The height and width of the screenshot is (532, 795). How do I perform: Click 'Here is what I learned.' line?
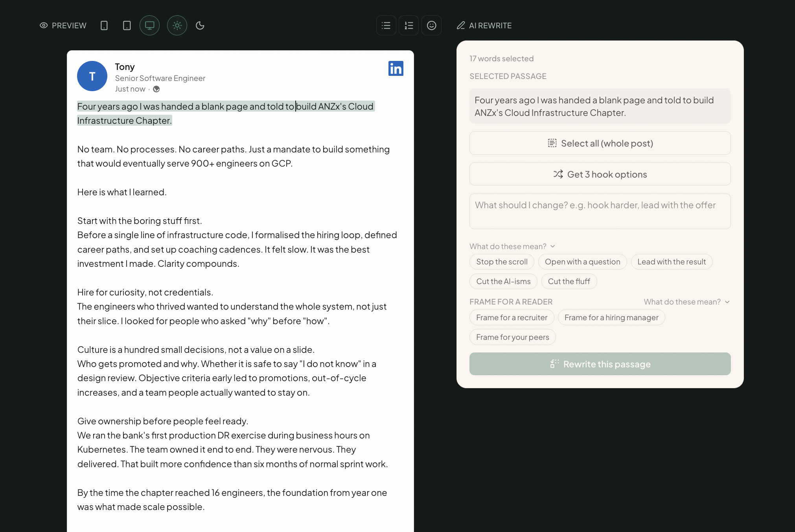point(122,192)
